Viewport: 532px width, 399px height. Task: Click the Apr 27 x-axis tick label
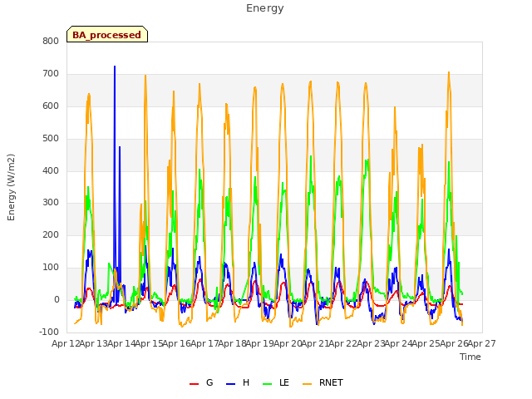(482, 343)
